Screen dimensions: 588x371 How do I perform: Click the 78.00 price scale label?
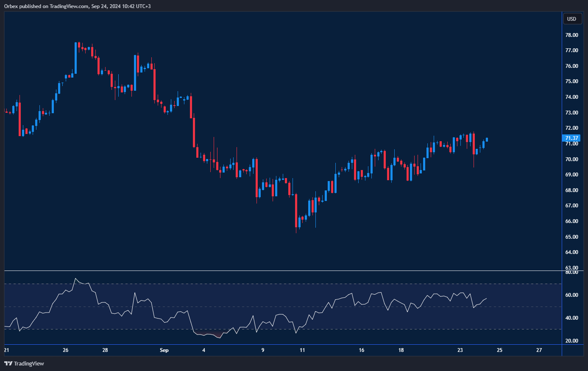572,35
